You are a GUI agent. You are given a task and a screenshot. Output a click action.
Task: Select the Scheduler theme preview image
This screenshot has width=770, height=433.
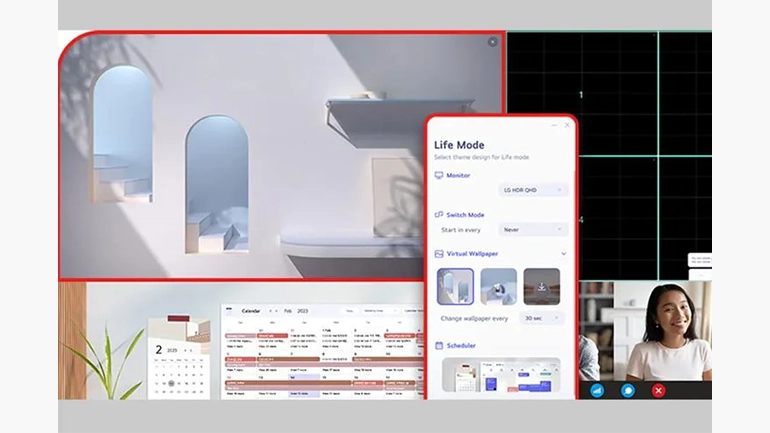pyautogui.click(x=500, y=376)
